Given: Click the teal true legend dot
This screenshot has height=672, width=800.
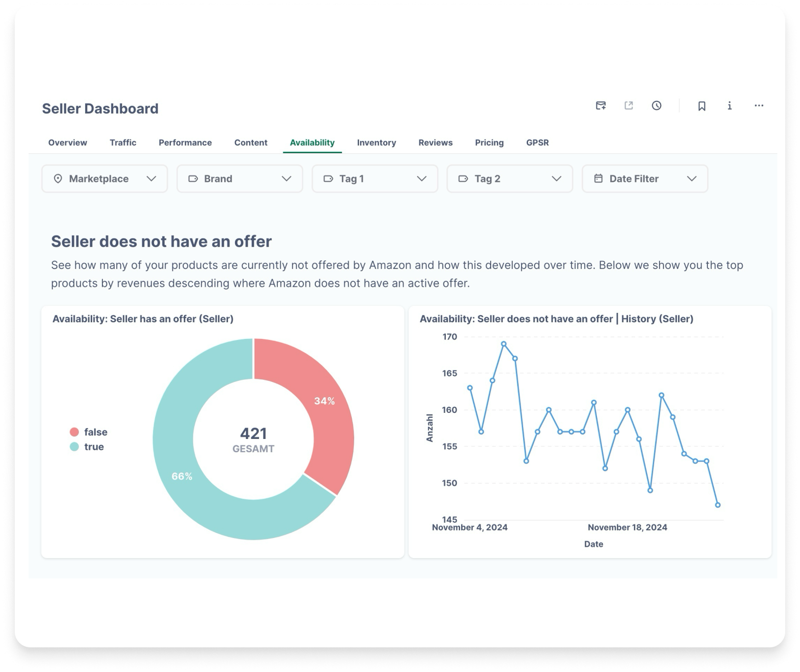Looking at the screenshot, I should (74, 447).
